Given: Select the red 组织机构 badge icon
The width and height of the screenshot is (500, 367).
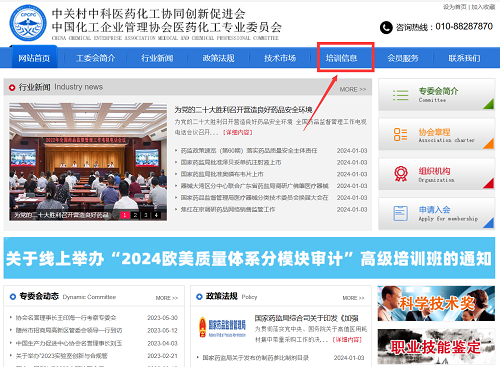Looking at the screenshot, I should point(401,174).
